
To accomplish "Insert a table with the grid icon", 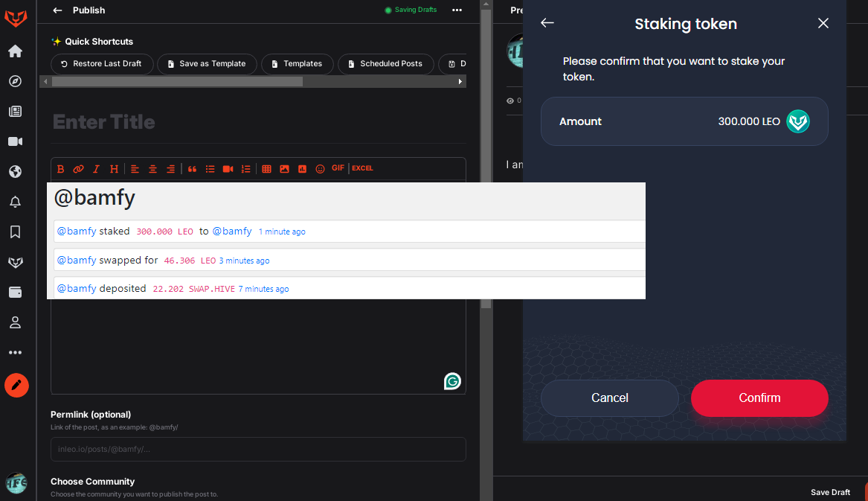I will pos(266,168).
